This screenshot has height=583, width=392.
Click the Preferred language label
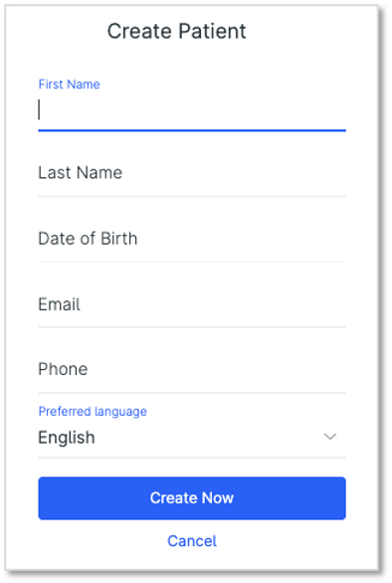point(93,412)
